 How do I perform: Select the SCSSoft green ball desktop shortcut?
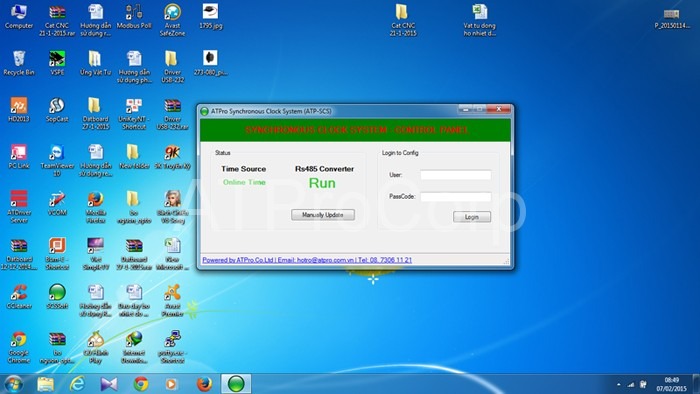click(x=57, y=297)
